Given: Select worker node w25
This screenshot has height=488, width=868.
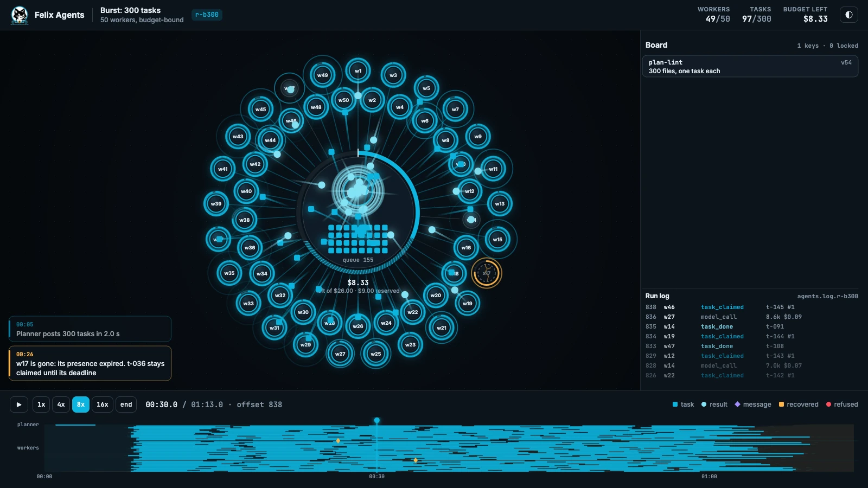Looking at the screenshot, I should pyautogui.click(x=376, y=354).
